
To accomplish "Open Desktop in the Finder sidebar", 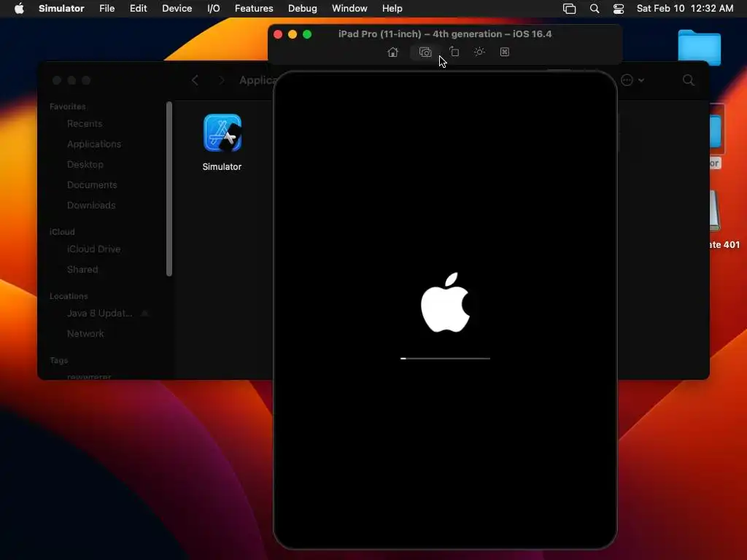I will pos(85,165).
